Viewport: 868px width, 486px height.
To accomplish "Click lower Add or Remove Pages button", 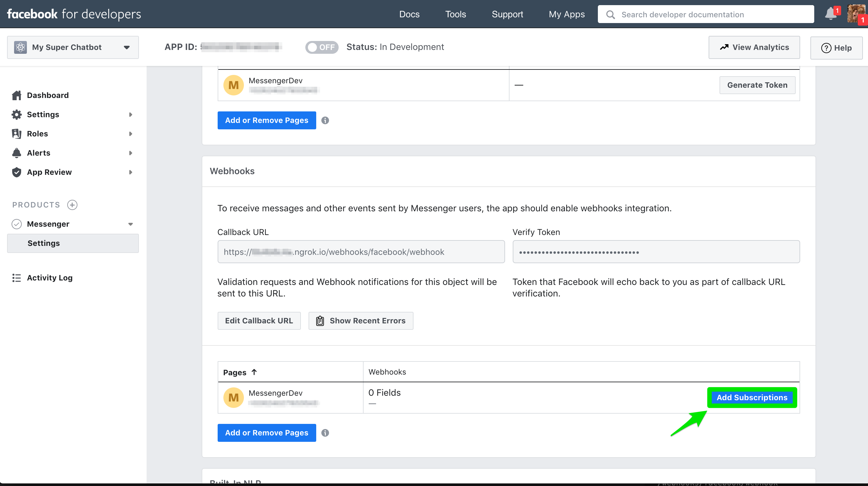I will coord(267,433).
